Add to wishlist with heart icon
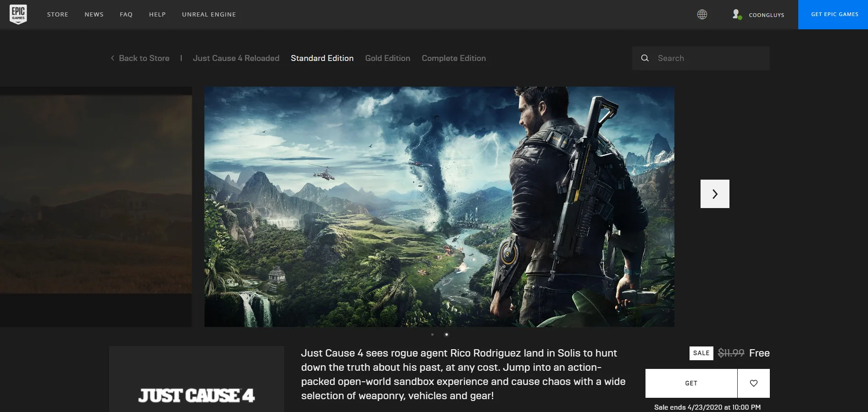Image resolution: width=868 pixels, height=412 pixels. 754,383
